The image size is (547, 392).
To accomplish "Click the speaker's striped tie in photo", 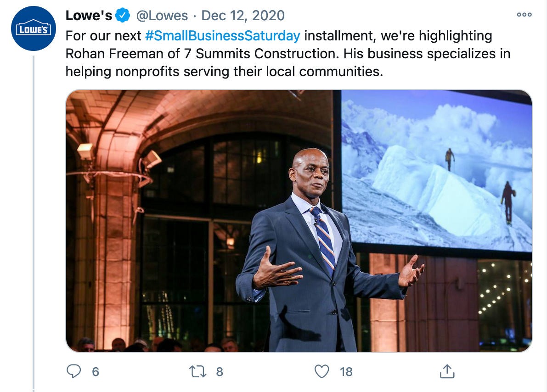I will pyautogui.click(x=323, y=240).
